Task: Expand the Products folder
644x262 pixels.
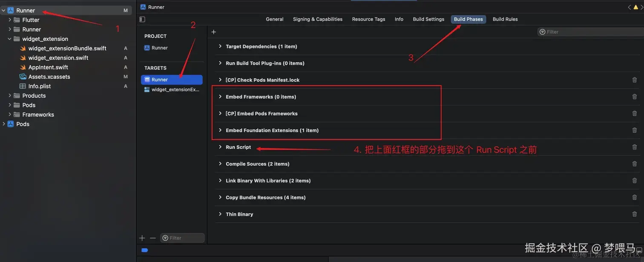Action: 10,96
